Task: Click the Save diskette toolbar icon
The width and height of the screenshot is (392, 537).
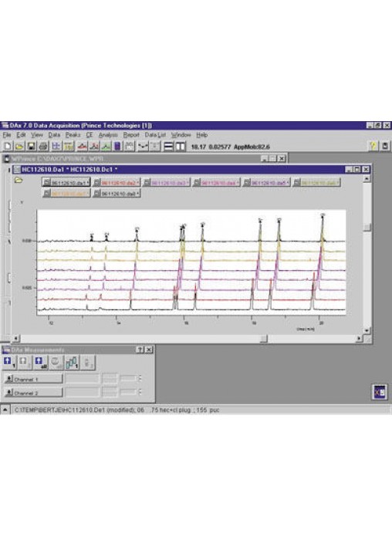Action: click(31, 147)
